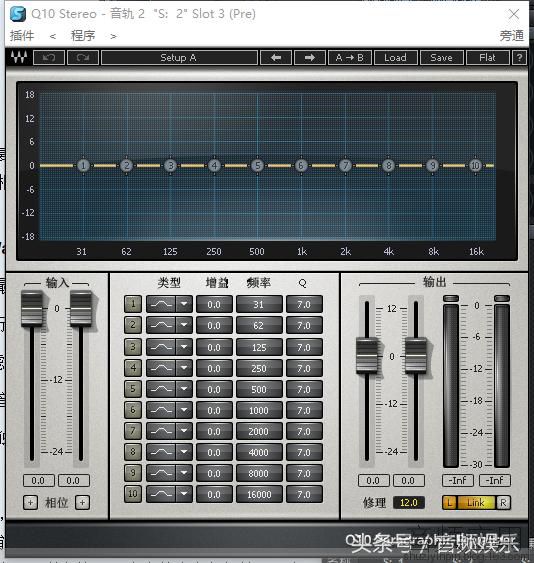
Task: Toggle band 8 on/off button
Action: (133, 452)
